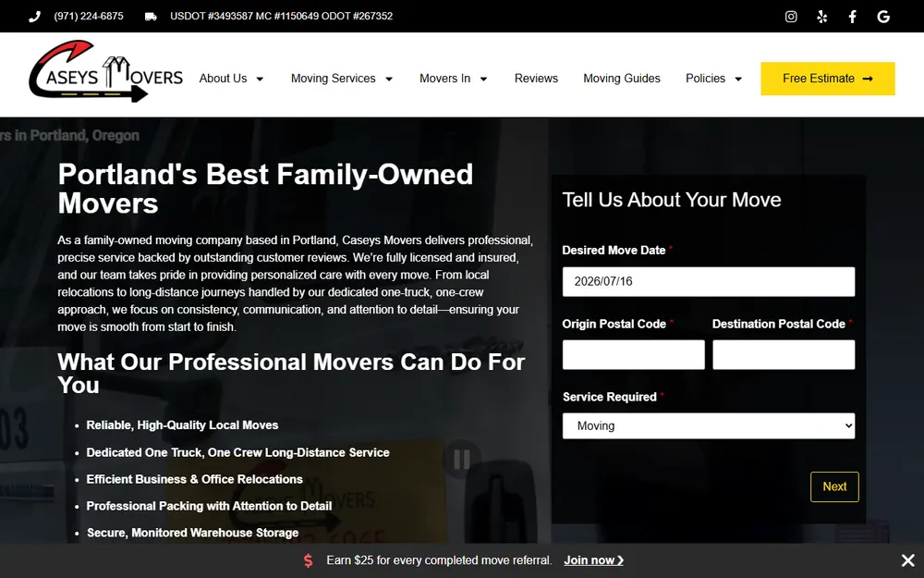
Task: Open the Service Required select box
Action: (709, 425)
